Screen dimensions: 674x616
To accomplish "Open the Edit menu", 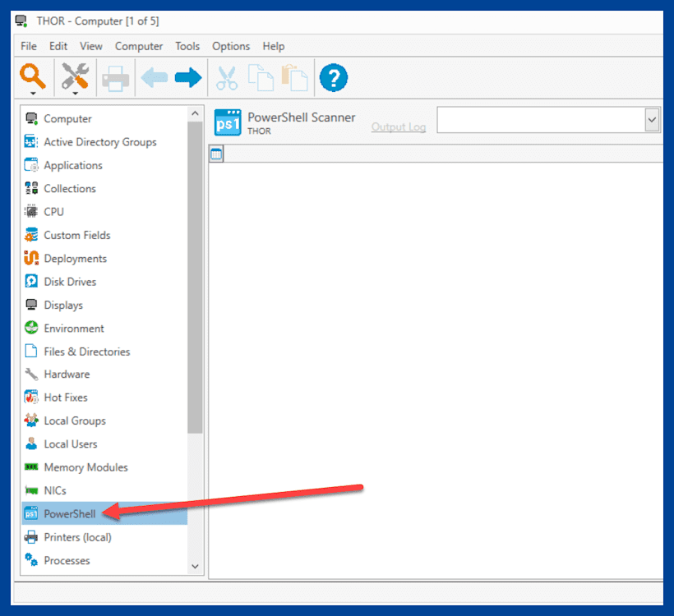I will (58, 46).
